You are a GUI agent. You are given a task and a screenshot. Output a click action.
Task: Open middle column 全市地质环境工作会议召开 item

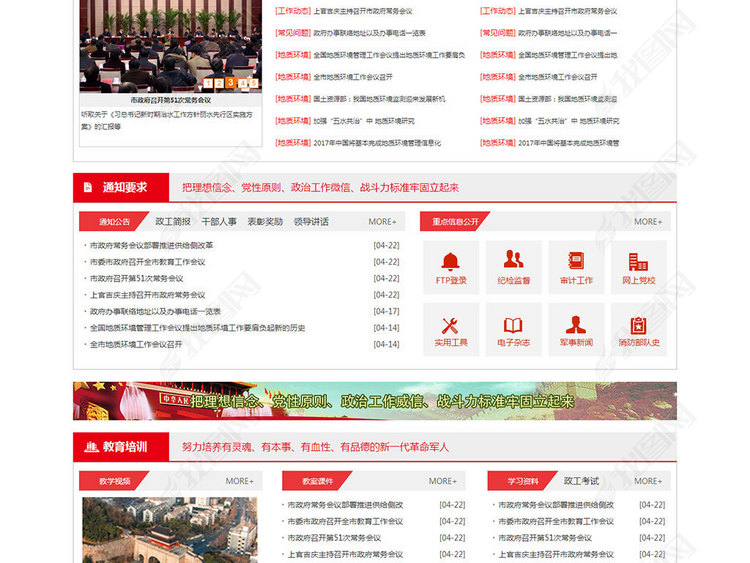[x=334, y=77]
